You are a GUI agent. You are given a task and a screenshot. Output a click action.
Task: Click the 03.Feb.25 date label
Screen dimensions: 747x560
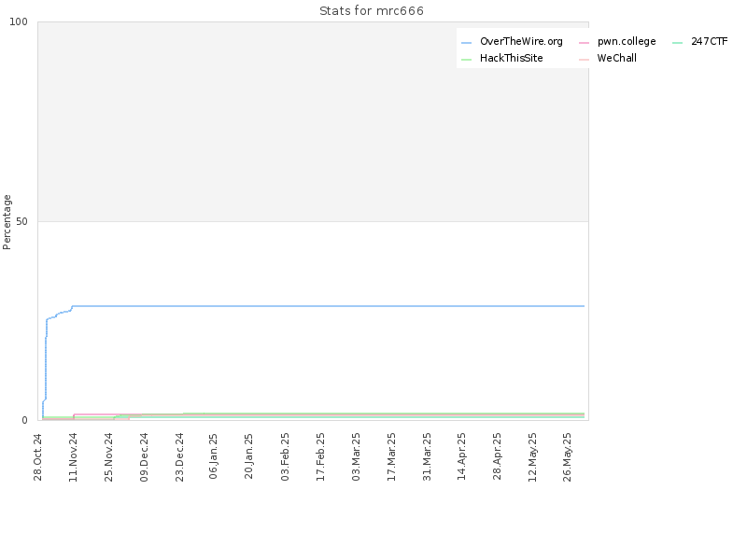(x=285, y=456)
